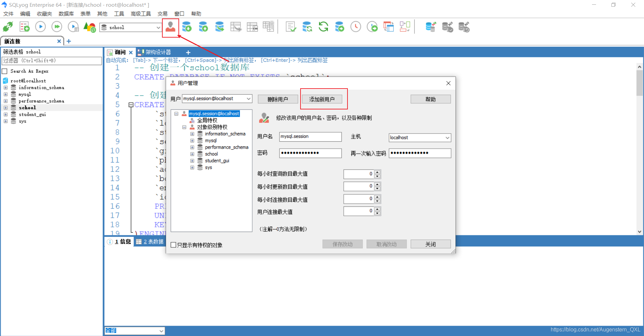Click the blue database with red-green arrows icon

point(431,27)
